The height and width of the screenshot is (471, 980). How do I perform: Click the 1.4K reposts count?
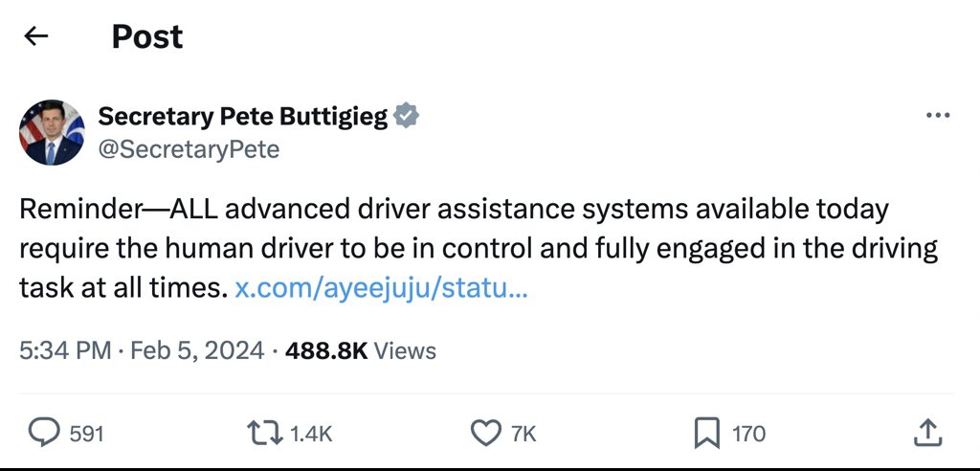[311, 435]
